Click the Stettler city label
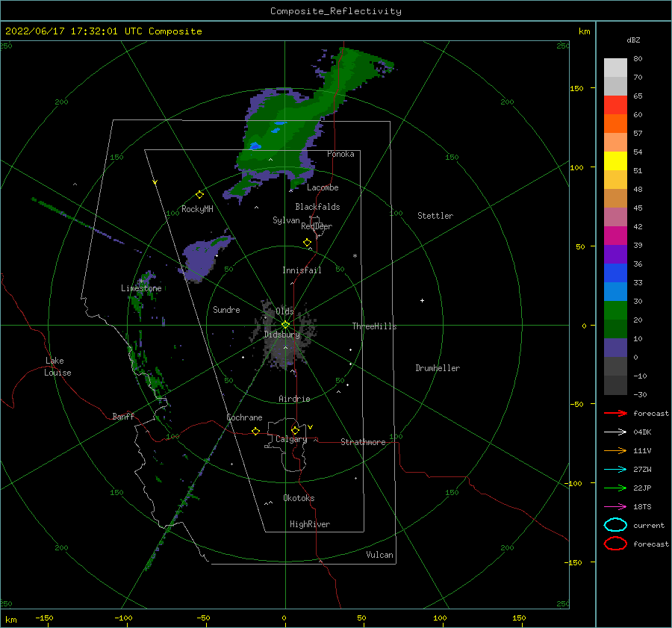This screenshot has height=628, width=672. click(435, 216)
